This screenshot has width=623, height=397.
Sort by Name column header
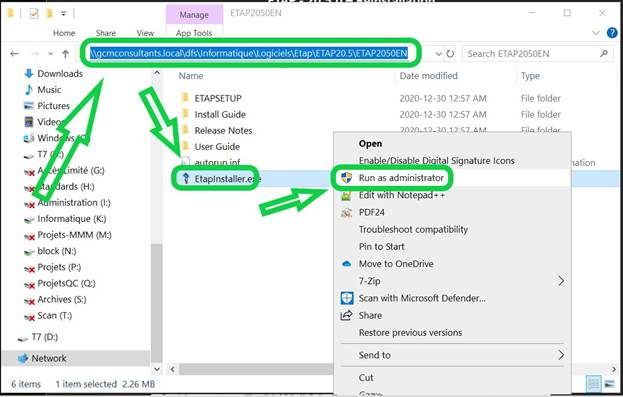point(191,76)
